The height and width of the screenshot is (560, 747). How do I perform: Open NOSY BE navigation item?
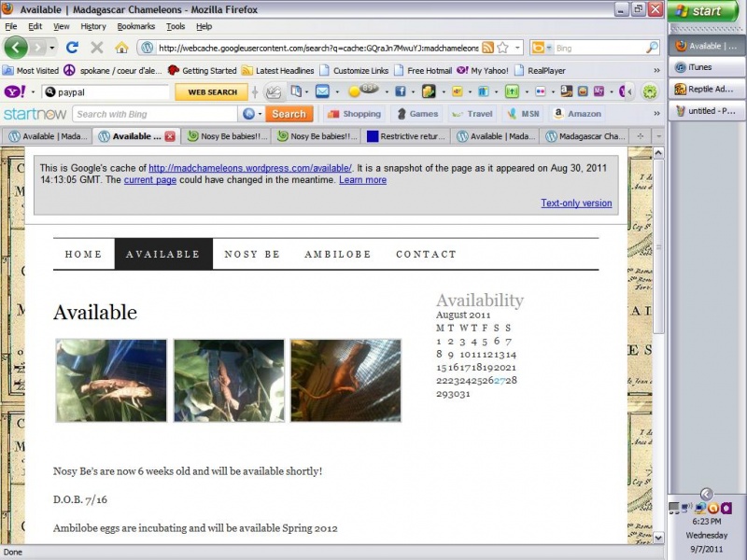(x=252, y=254)
